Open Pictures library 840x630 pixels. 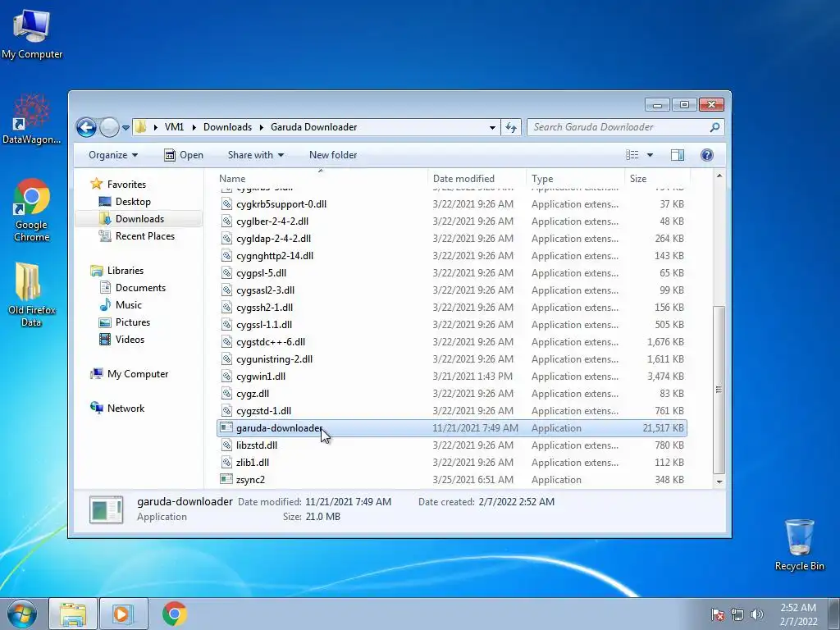coord(132,322)
